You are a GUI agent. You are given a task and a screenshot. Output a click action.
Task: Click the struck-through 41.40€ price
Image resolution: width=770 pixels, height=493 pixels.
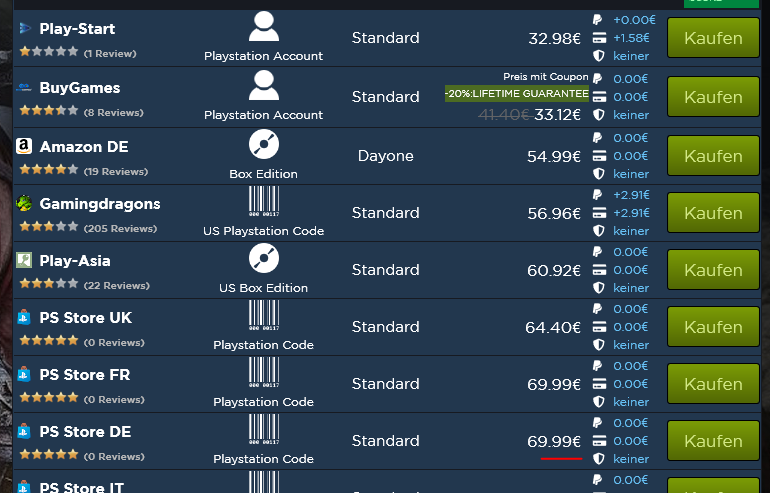coord(505,115)
